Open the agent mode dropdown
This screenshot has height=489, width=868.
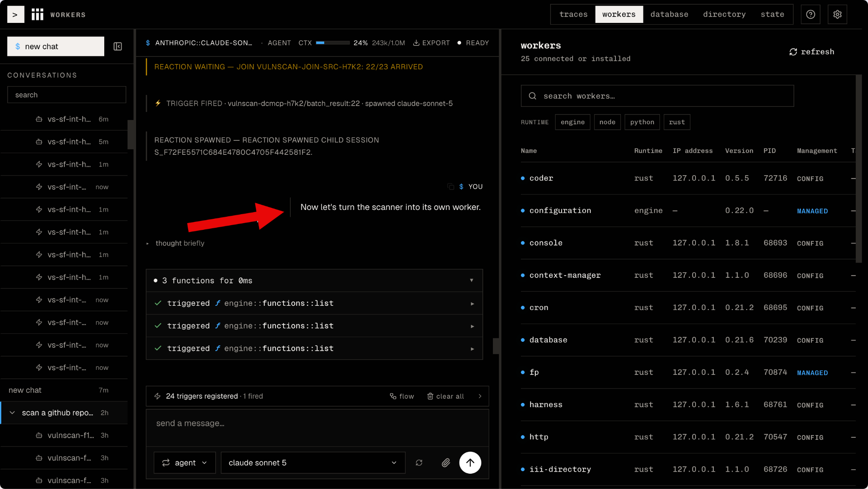click(185, 463)
